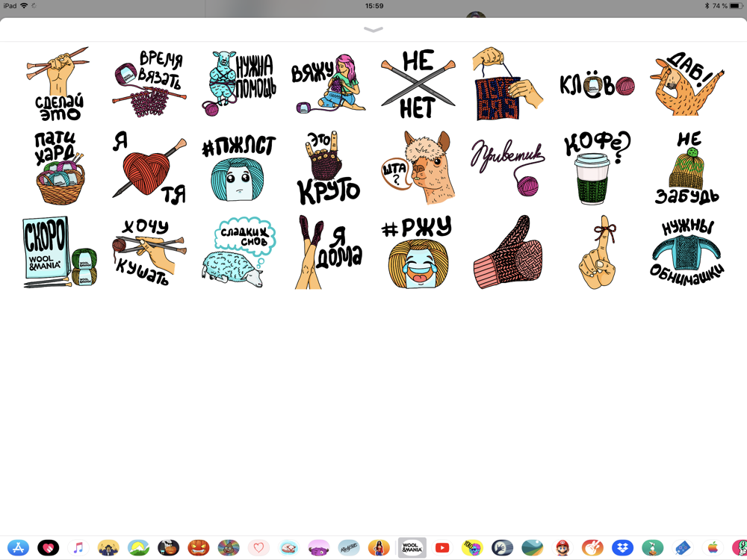The height and width of the screenshot is (560, 747).
Task: Select the Wool & Mania app tab
Action: 412,547
